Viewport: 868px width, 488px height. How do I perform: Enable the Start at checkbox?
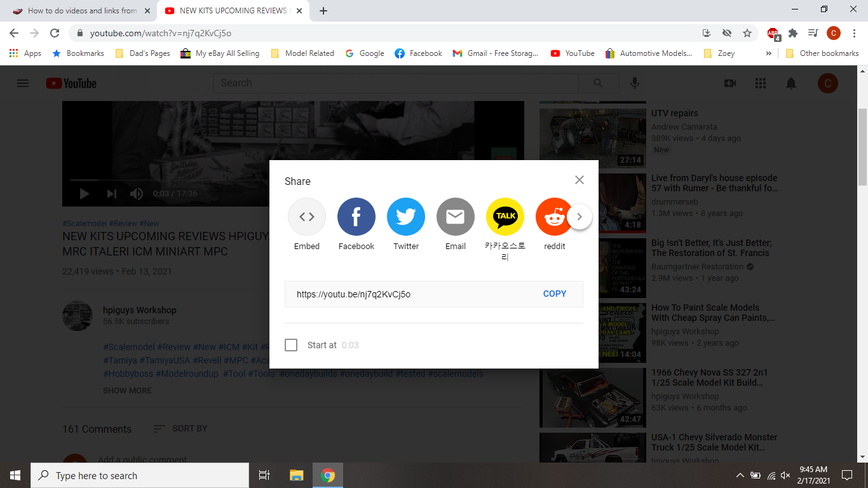coord(291,345)
